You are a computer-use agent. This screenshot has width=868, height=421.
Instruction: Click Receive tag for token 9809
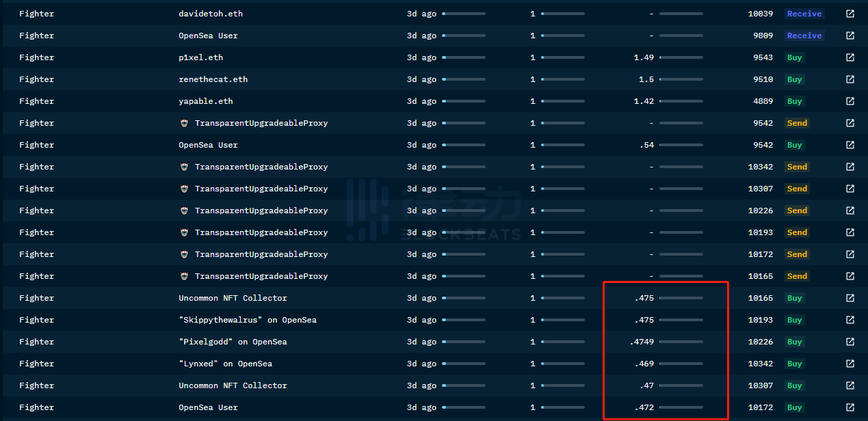pyautogui.click(x=804, y=36)
